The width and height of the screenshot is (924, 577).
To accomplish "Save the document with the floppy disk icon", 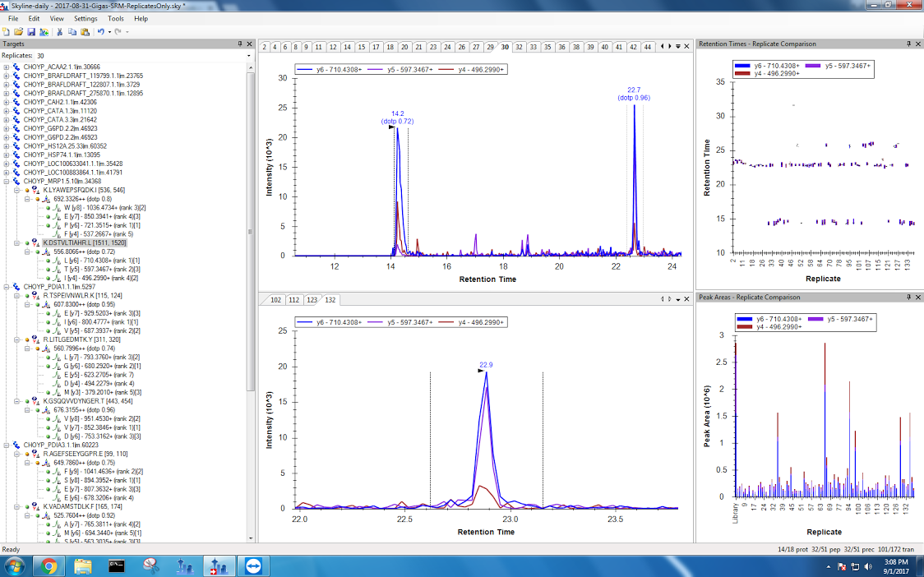I will point(31,31).
